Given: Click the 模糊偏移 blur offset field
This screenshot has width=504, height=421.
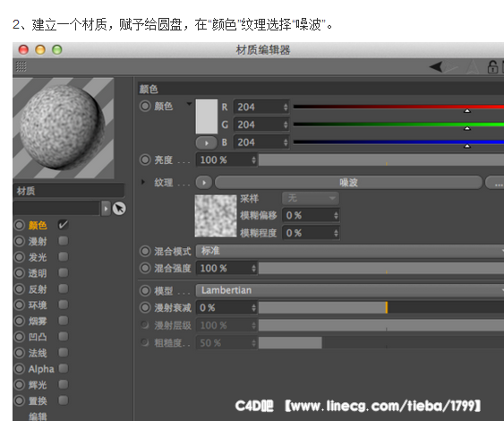Looking at the screenshot, I should [x=311, y=215].
